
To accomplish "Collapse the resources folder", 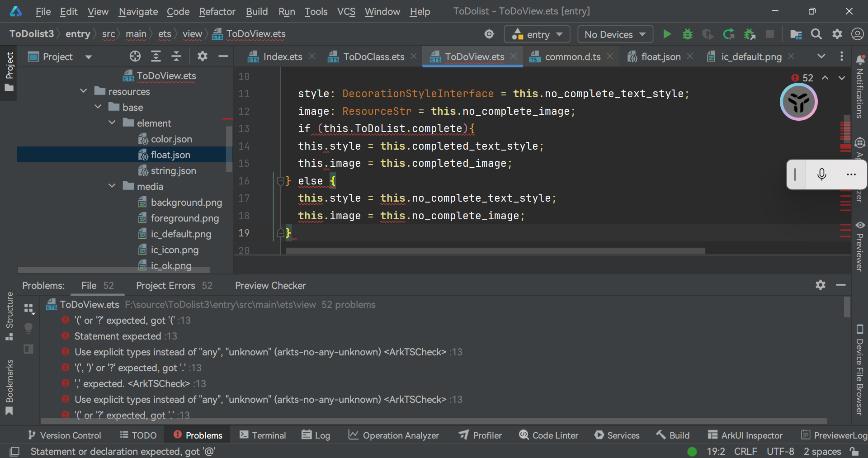I will (x=84, y=91).
